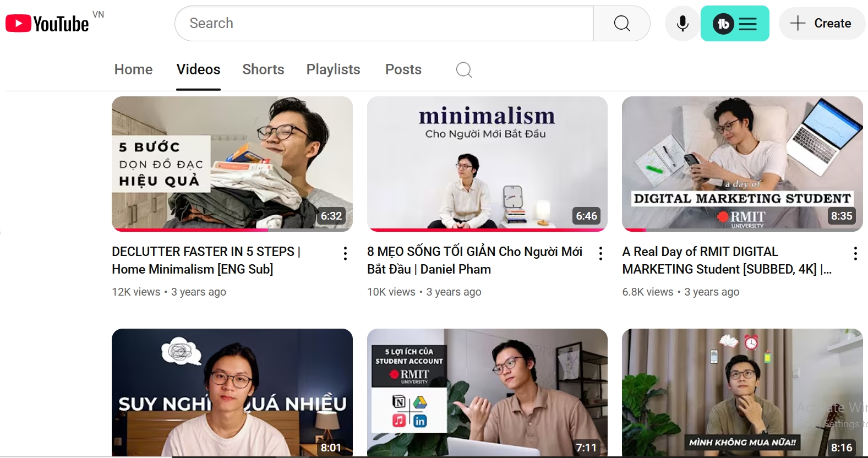Image resolution: width=868 pixels, height=458 pixels.
Task: Open the Posts tab
Action: (x=403, y=69)
